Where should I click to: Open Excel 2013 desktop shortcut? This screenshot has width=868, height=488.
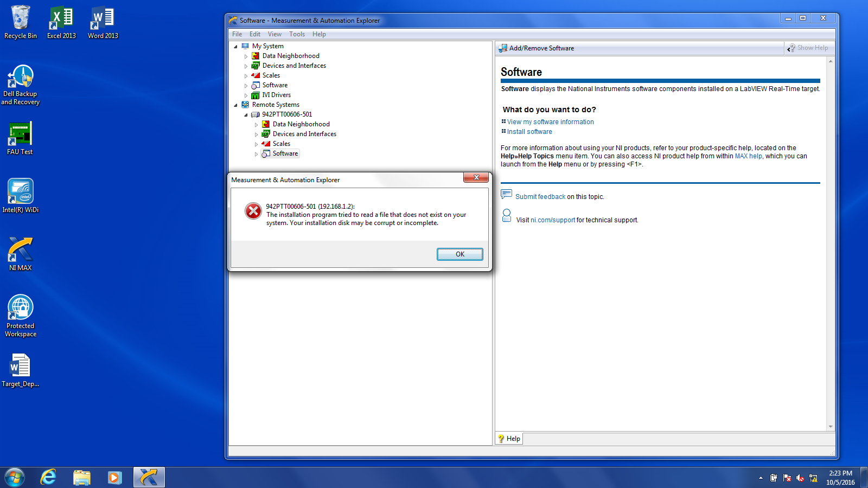[61, 22]
